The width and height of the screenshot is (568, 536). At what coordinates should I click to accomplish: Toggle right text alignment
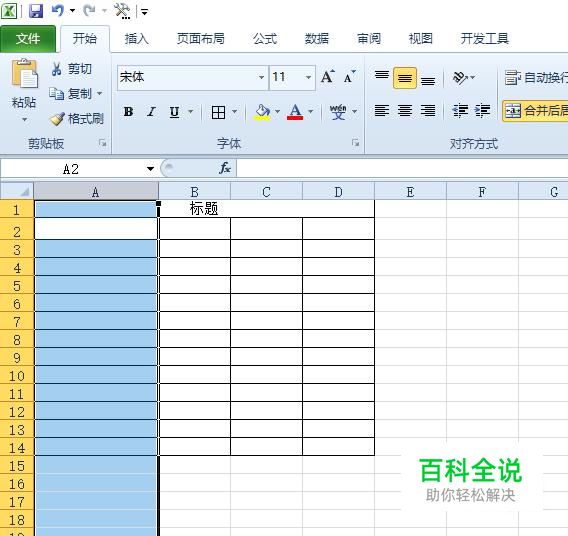pyautogui.click(x=428, y=110)
